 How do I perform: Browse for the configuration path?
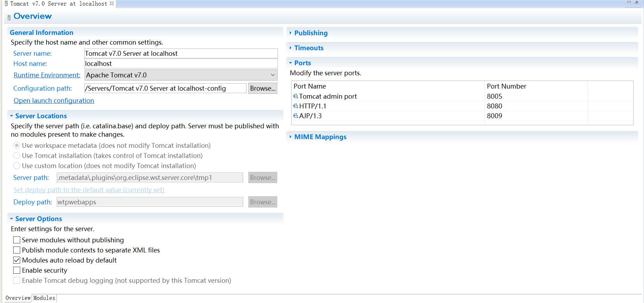[x=263, y=88]
